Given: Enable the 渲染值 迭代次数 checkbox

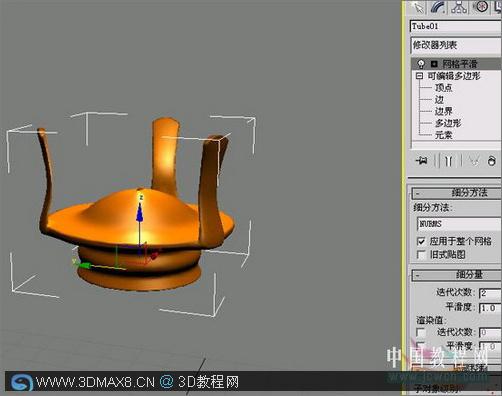Looking at the screenshot, I should [421, 332].
